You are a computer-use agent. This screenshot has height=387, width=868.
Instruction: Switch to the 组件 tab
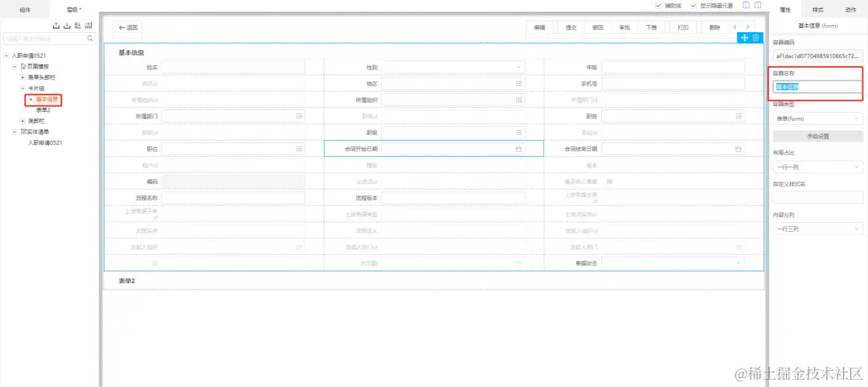point(26,10)
